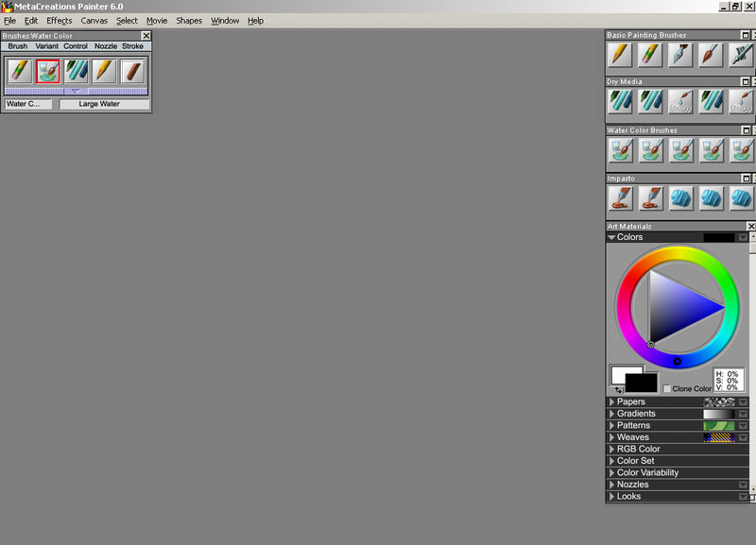Open the Gradients dropdown arrow
This screenshot has height=545, width=756.
743,414
